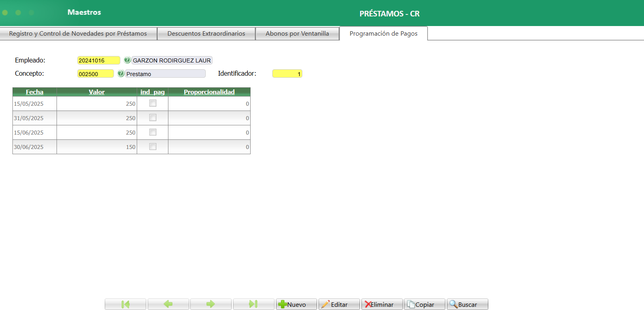This screenshot has height=310, width=644.
Task: Click Proporcionalidad 0 in the 15/05/2025 row
Action: [209, 104]
